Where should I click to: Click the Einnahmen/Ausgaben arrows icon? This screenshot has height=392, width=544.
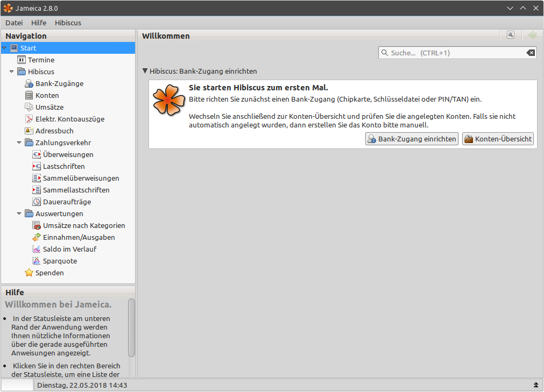coord(37,238)
